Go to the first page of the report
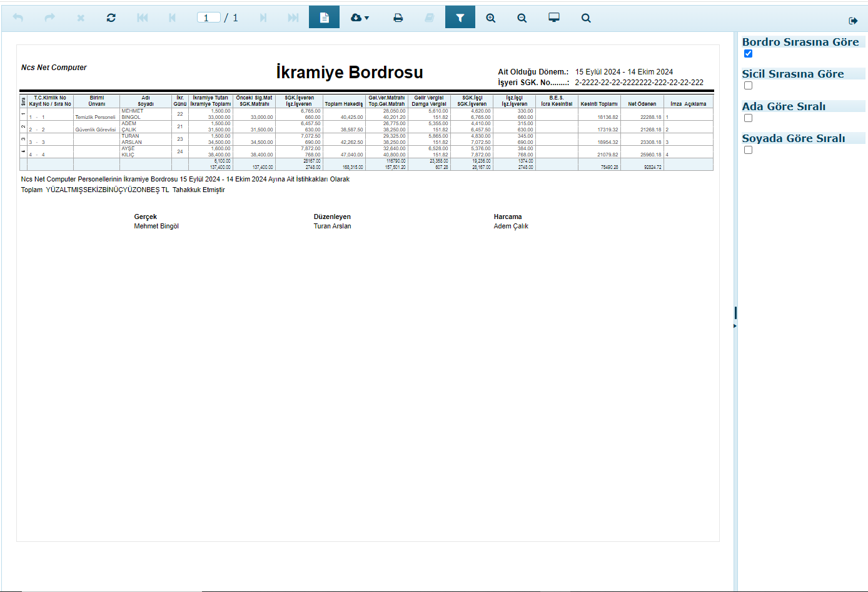 (x=143, y=18)
